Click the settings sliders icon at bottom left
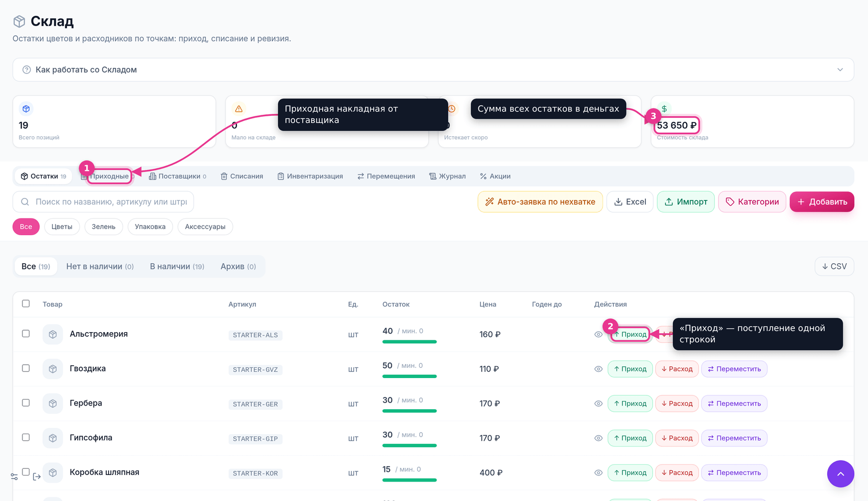Image resolution: width=868 pixels, height=501 pixels. 14,477
